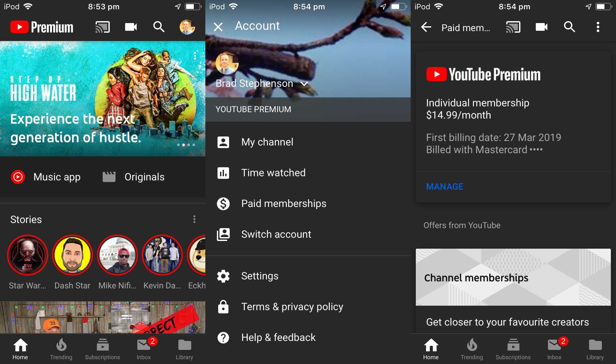Select Trending tab on the right screen
This screenshot has height=364, width=616.
coord(472,349)
